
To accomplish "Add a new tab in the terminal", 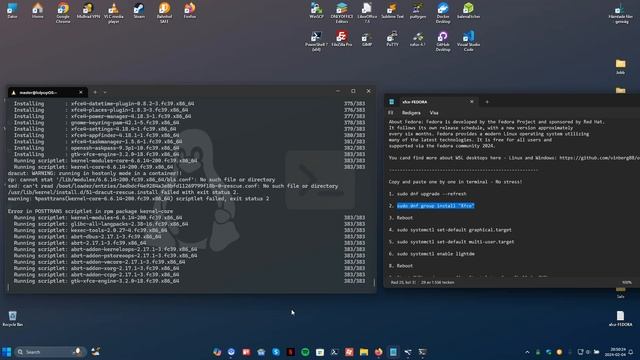I will [x=95, y=92].
